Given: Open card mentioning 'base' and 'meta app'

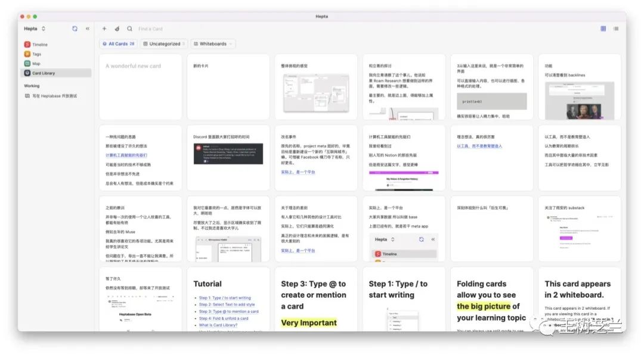Looking at the screenshot, I should point(404,229).
